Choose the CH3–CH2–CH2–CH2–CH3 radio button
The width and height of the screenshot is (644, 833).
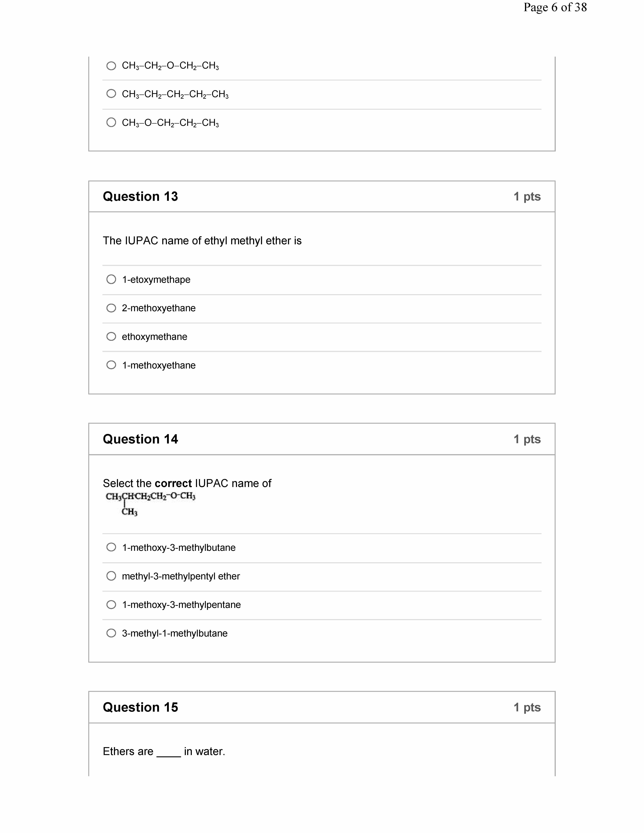(111, 93)
